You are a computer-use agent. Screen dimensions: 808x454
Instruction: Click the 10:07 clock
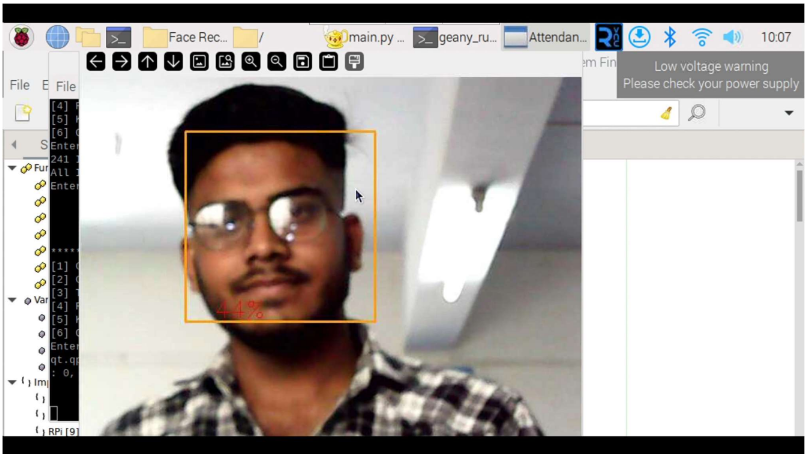(776, 37)
